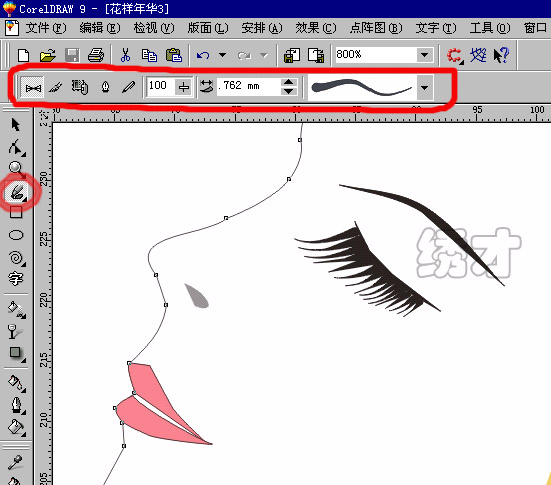Toggle Brush artistic media mode
Image resolution: width=551 pixels, height=485 pixels.
coord(56,87)
